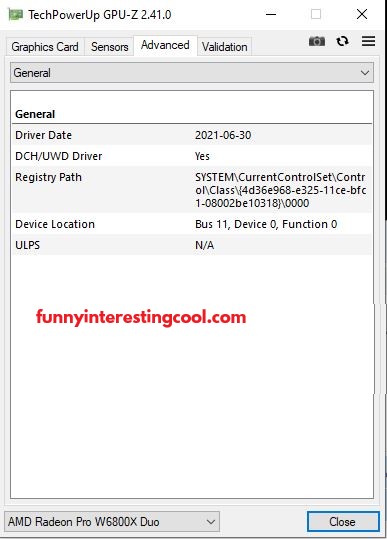
Task: Take a screenshot with the camera icon
Action: [x=317, y=41]
